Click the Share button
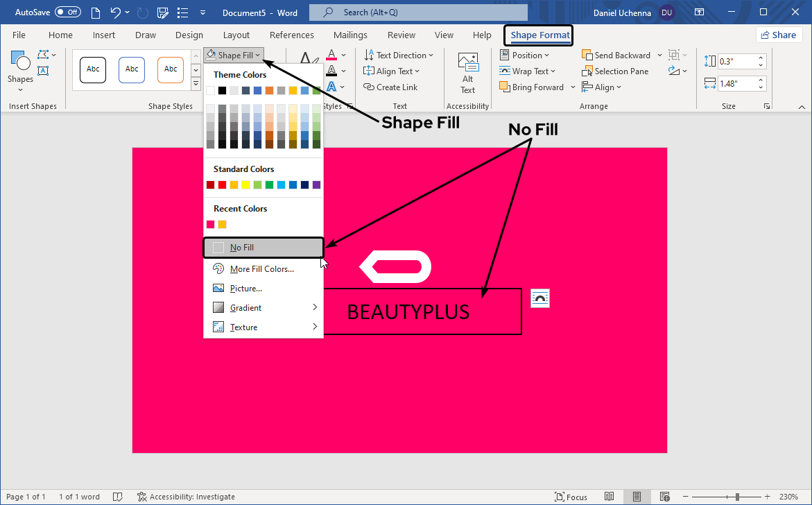The height and width of the screenshot is (505, 812). pos(778,35)
